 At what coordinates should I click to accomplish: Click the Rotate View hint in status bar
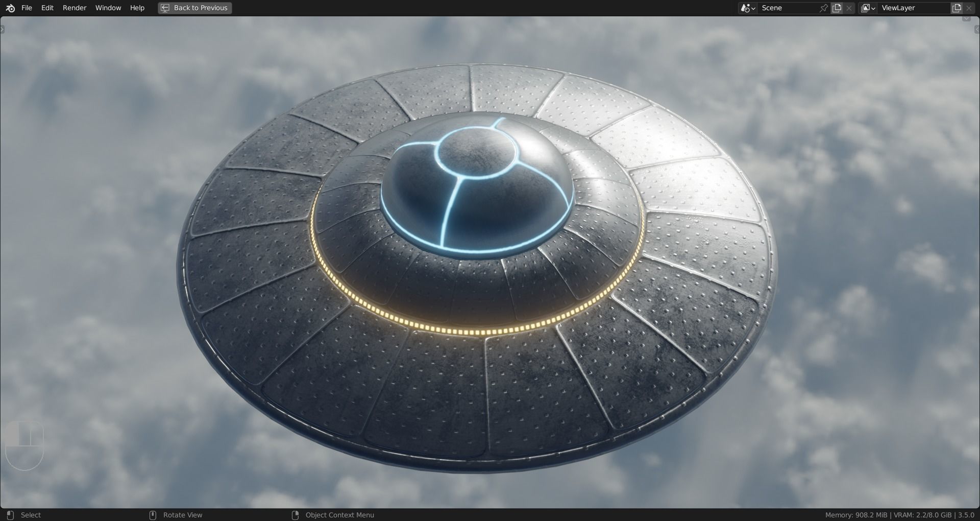[183, 515]
